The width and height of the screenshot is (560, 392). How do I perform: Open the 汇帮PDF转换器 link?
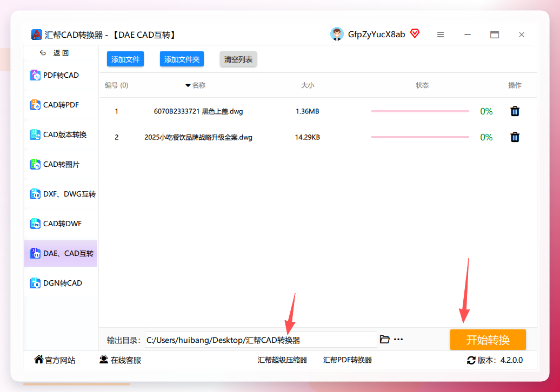(348, 360)
